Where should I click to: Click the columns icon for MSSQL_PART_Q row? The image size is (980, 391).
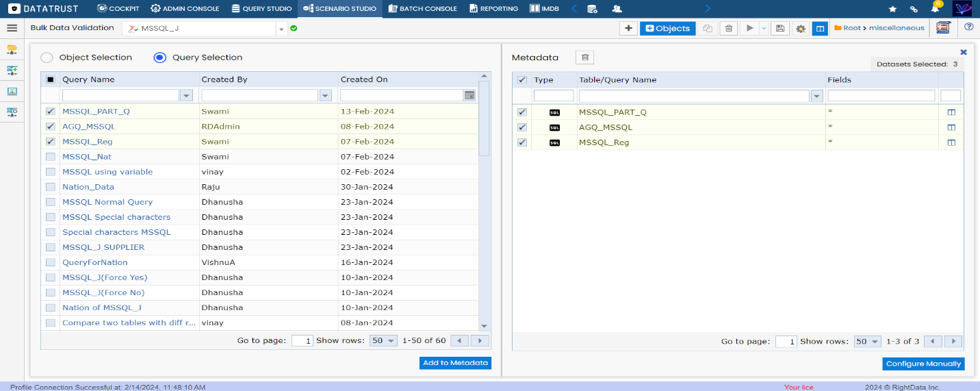point(951,112)
